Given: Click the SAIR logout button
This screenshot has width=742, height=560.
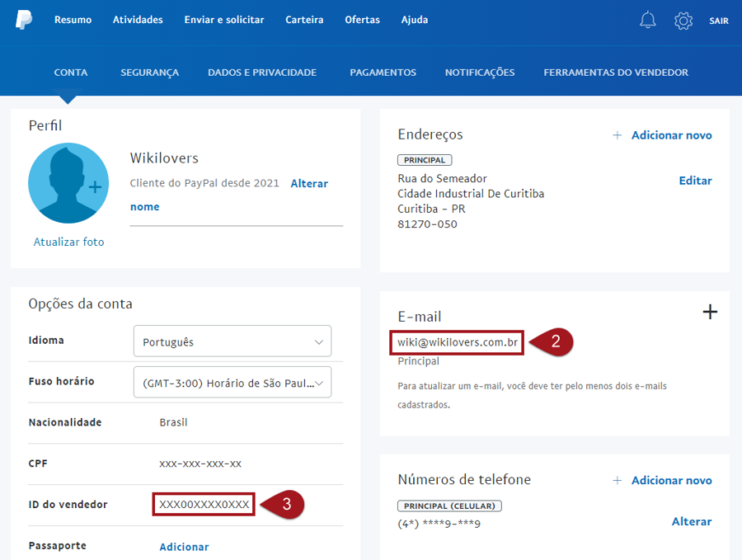Looking at the screenshot, I should click(x=718, y=21).
